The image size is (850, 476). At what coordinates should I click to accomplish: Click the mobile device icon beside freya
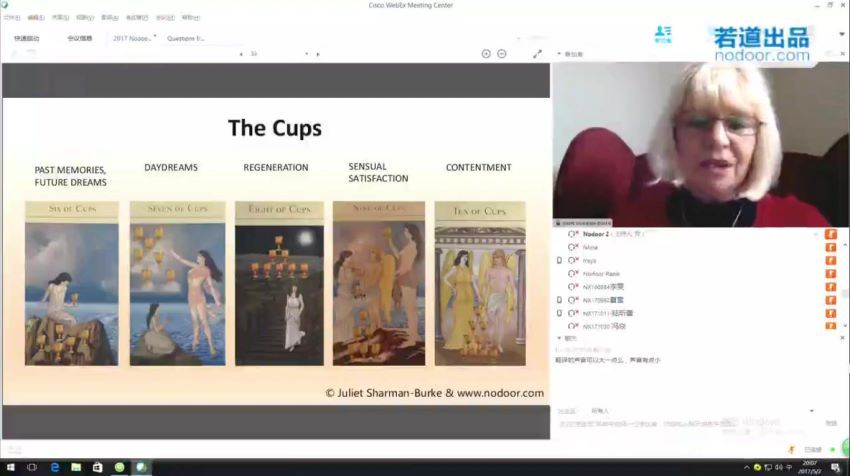[559, 261]
